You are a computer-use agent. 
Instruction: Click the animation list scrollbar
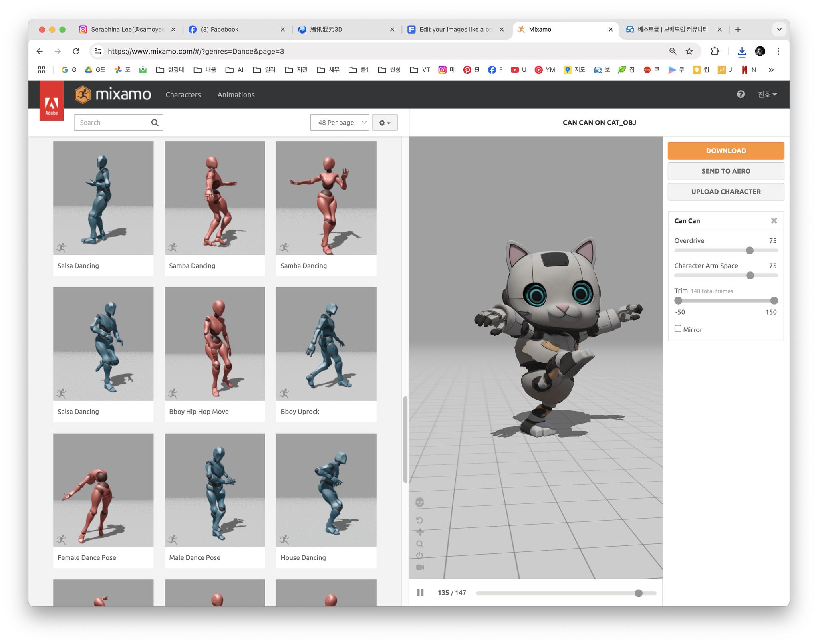[405, 439]
